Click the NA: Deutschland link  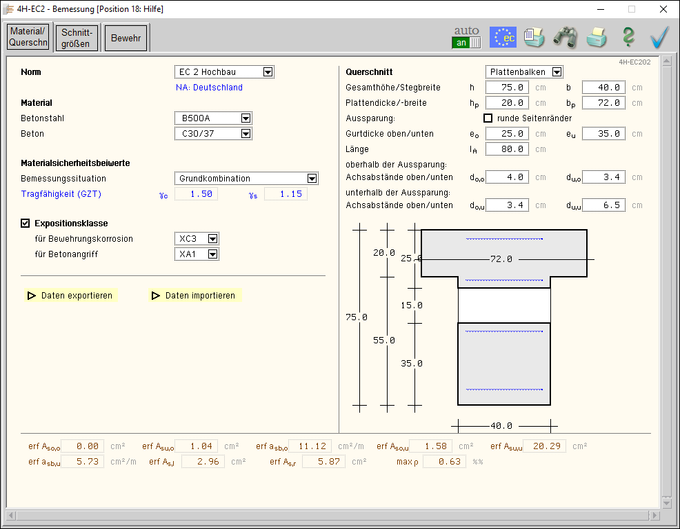pos(208,87)
